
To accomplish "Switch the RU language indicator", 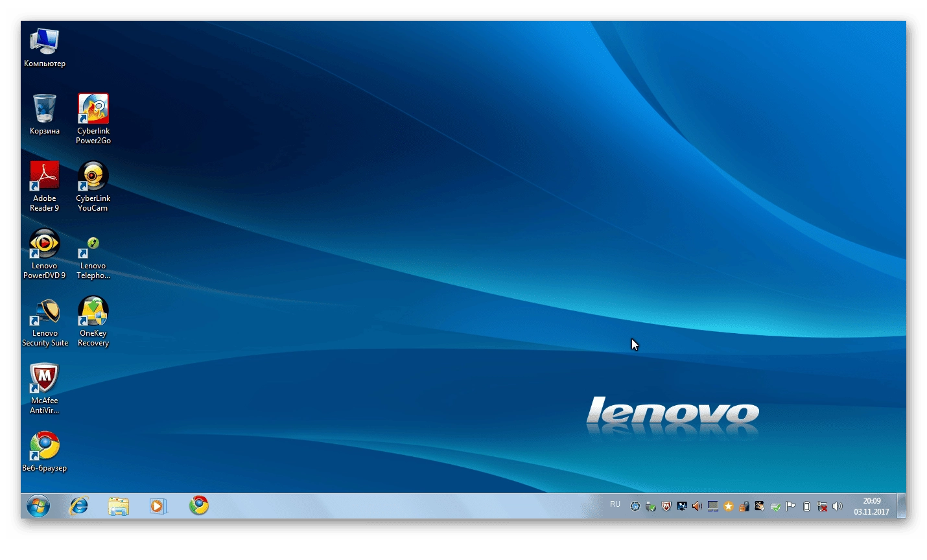I will point(615,504).
